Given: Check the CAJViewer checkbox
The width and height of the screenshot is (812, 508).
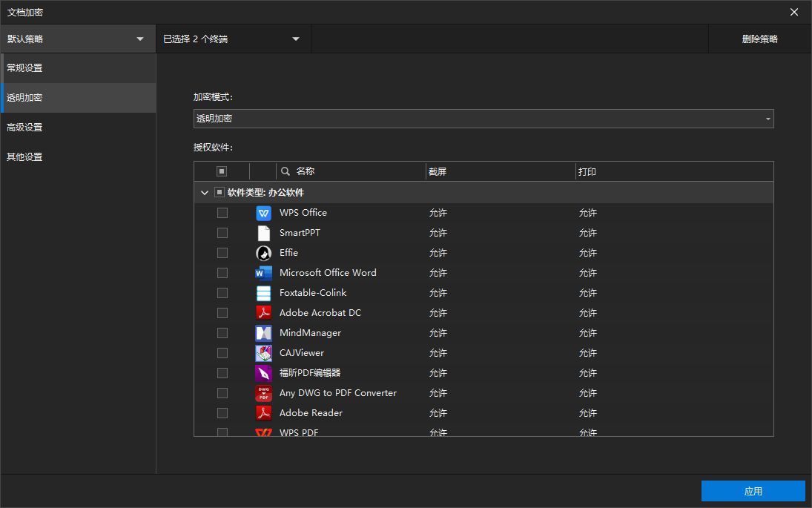Looking at the screenshot, I should (222, 353).
